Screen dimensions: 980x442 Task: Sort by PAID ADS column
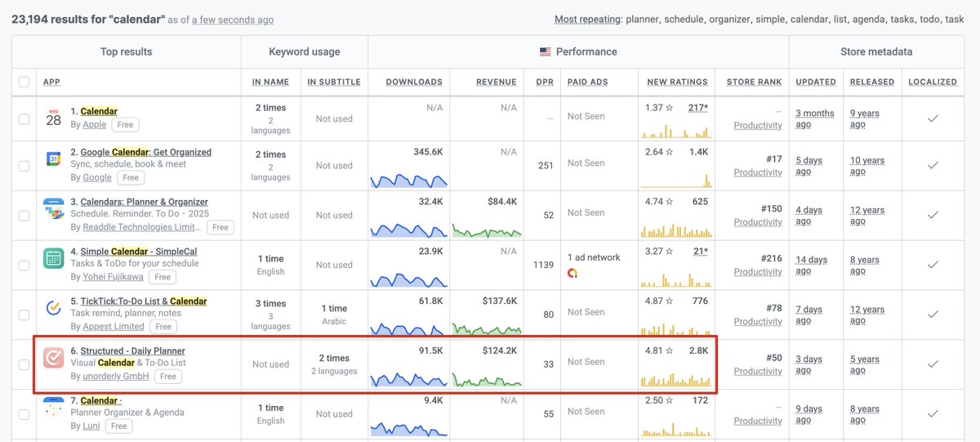[x=589, y=82]
